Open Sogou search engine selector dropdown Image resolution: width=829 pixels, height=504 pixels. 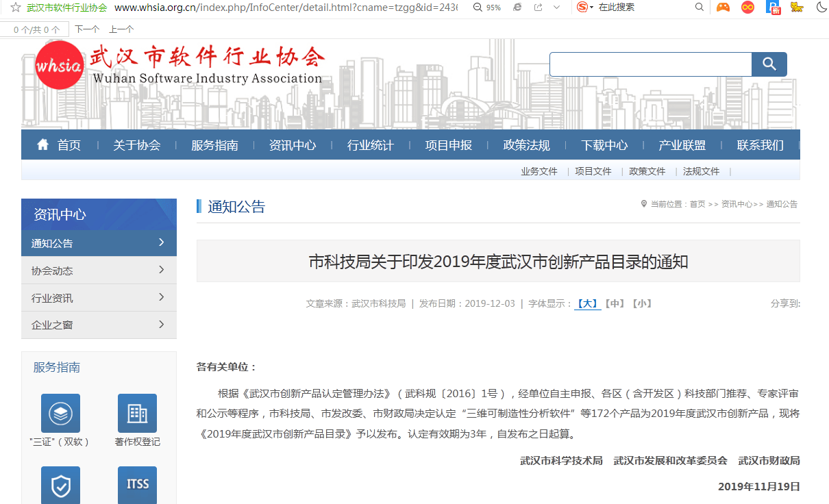click(x=585, y=8)
